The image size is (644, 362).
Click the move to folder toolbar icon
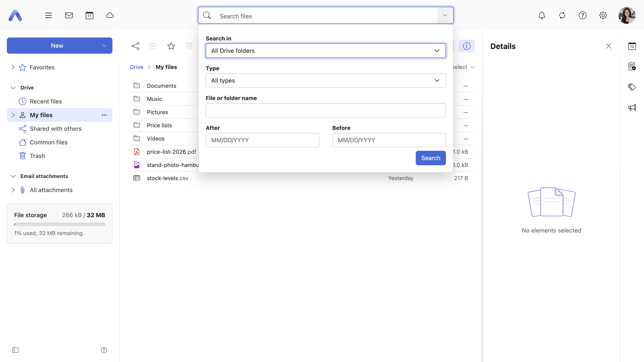153,46
